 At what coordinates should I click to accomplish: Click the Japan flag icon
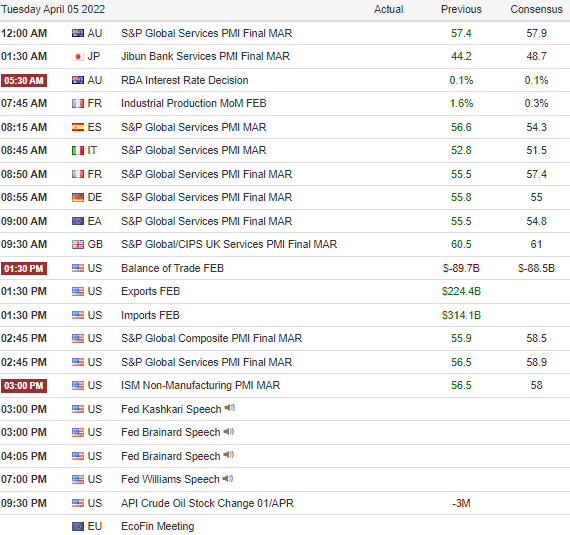pyautogui.click(x=78, y=56)
